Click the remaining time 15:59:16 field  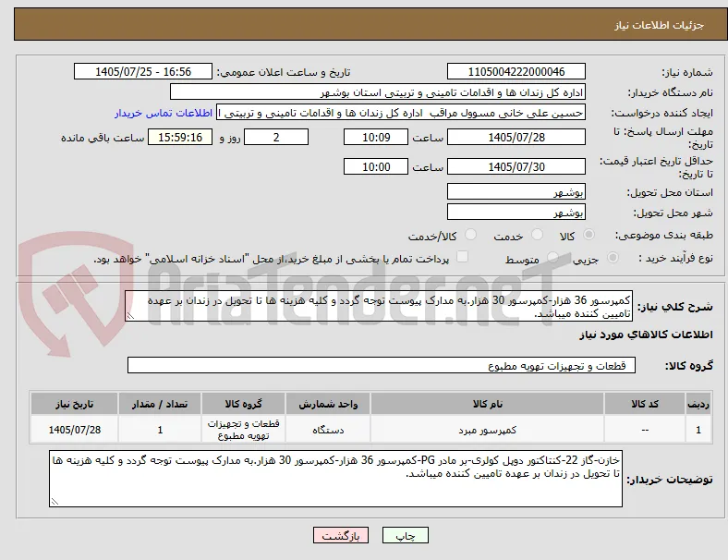[180, 137]
